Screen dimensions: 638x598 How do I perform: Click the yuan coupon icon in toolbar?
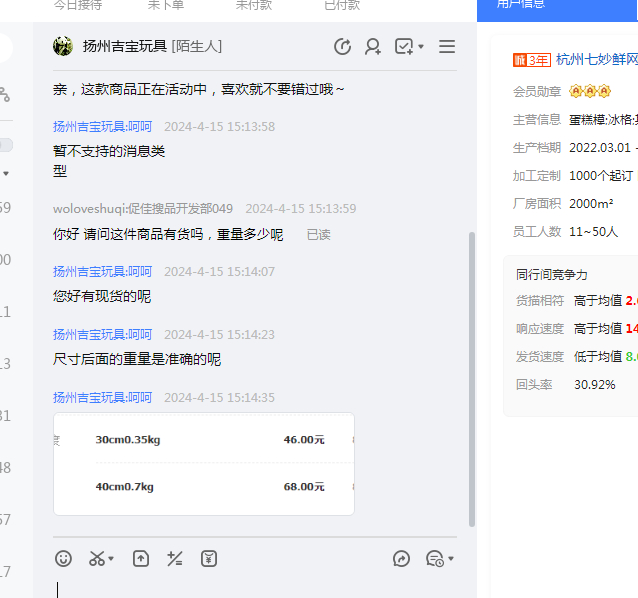(x=209, y=559)
